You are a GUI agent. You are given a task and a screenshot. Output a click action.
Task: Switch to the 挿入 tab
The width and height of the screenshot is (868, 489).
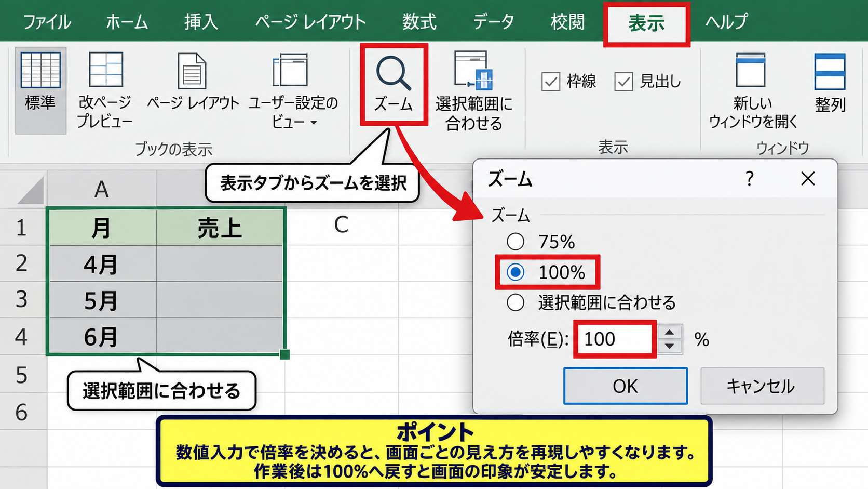point(201,22)
